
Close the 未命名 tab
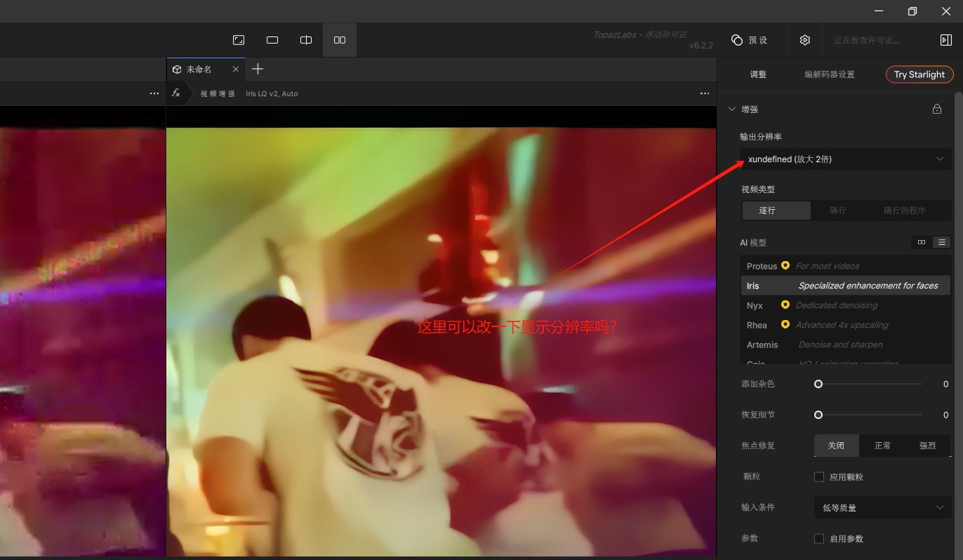point(236,69)
